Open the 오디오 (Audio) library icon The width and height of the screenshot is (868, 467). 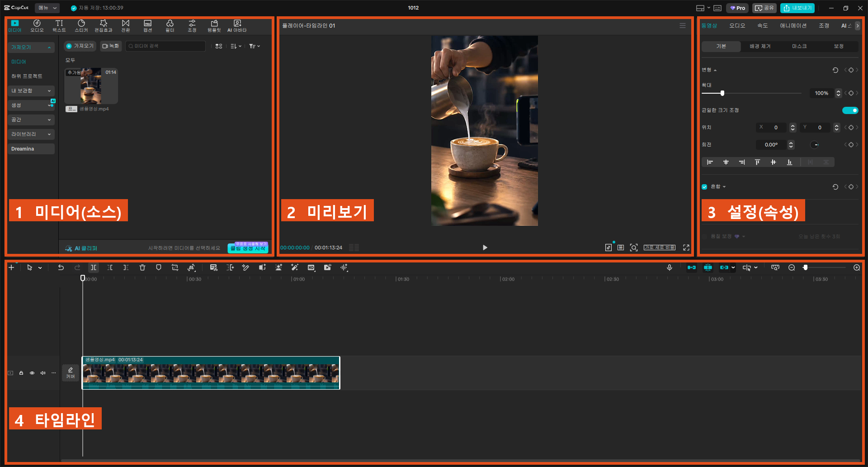coord(37,26)
